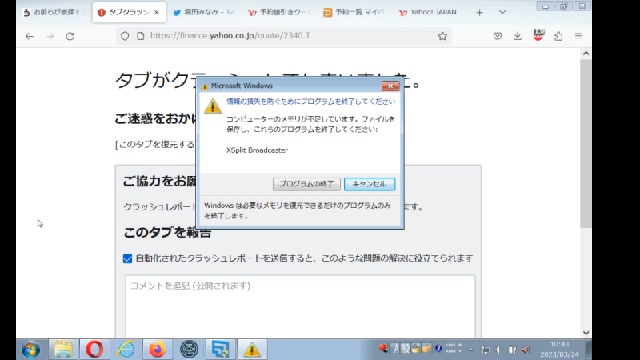Click the page info icon beside the URL

click(x=140, y=36)
